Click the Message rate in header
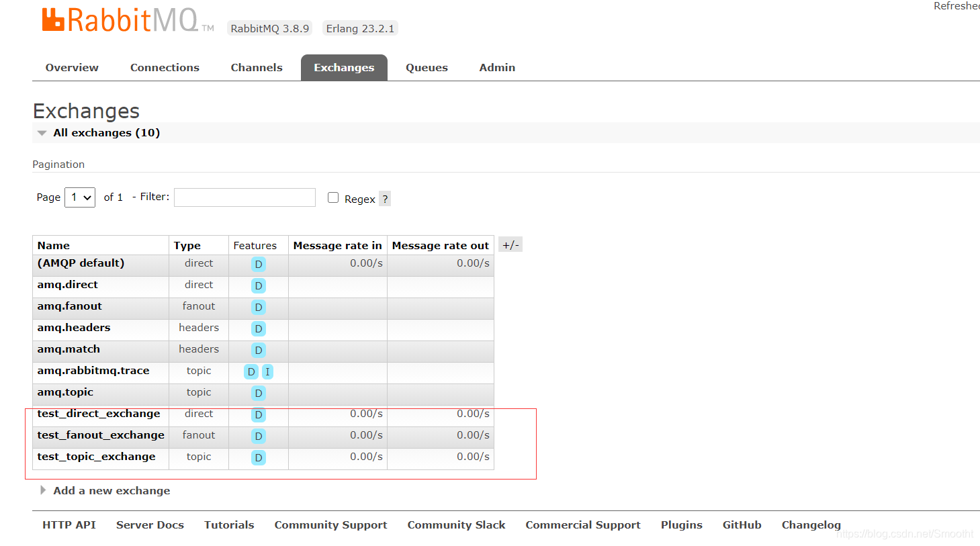 click(x=338, y=246)
